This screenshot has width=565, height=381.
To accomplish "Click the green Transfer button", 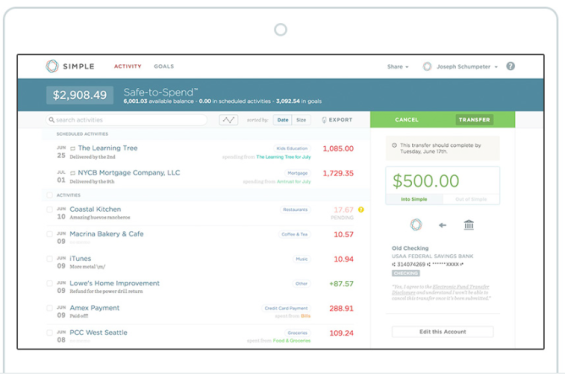I will (x=474, y=120).
